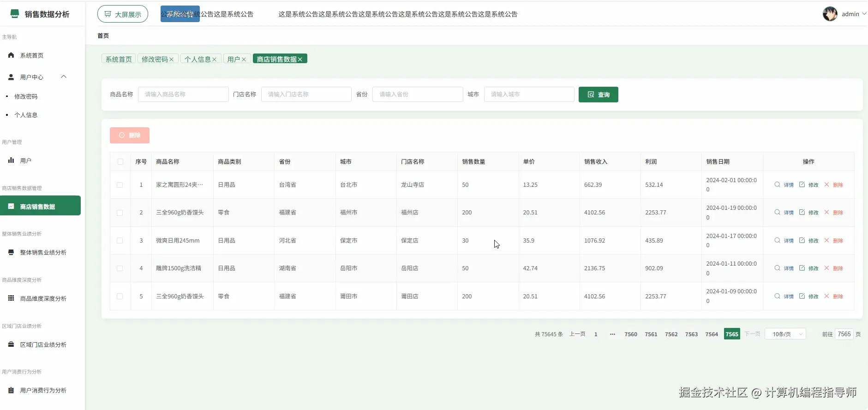
Task: Click the 大屏展示 button
Action: (x=123, y=14)
